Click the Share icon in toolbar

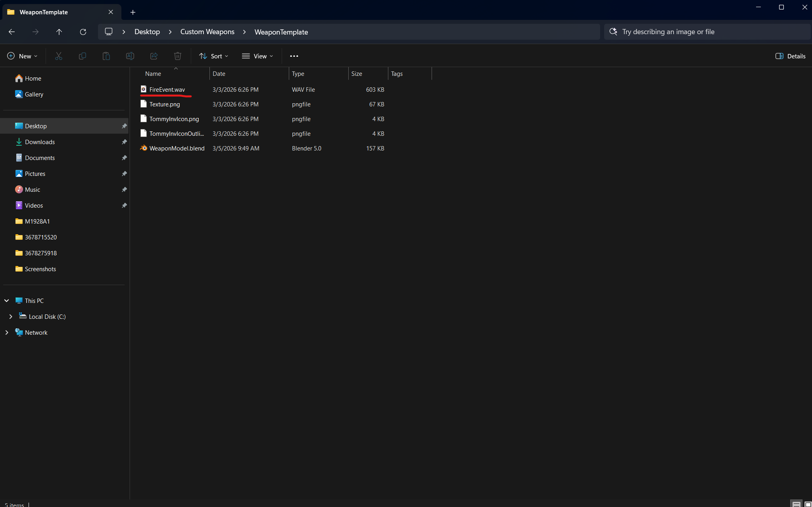154,56
